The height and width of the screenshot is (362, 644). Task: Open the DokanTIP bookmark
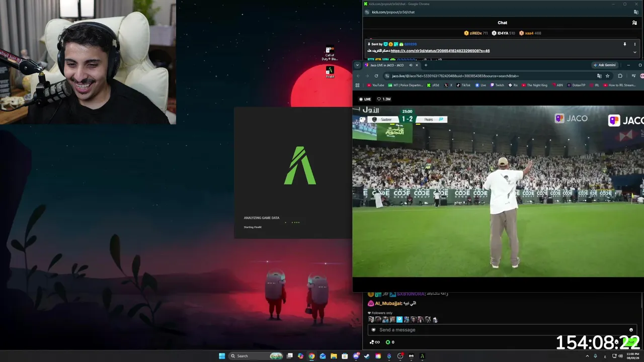(x=576, y=85)
